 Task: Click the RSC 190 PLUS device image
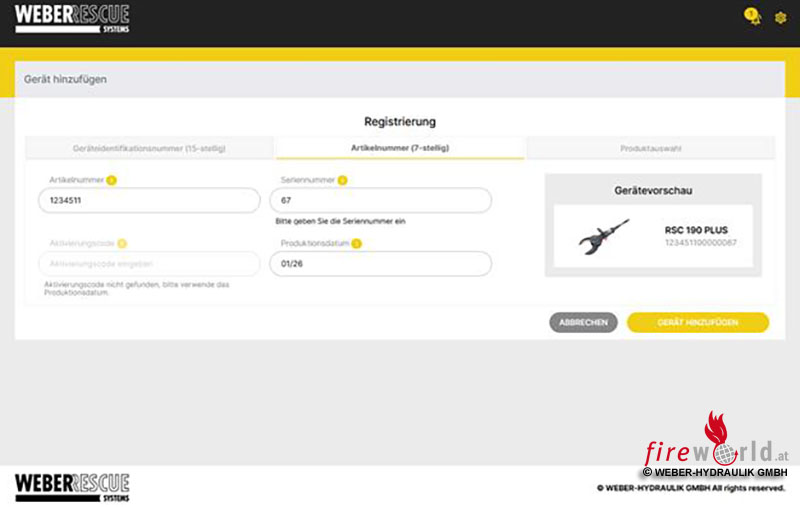604,236
